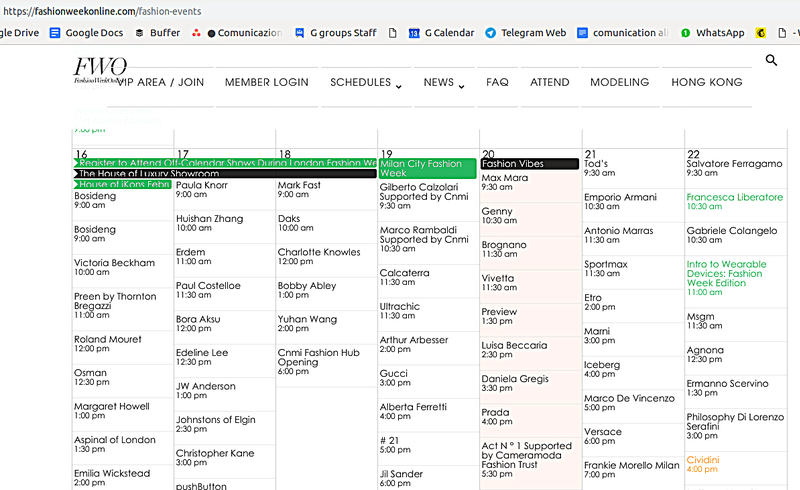Select Preen by Thornton Bregazzi event

(x=115, y=305)
